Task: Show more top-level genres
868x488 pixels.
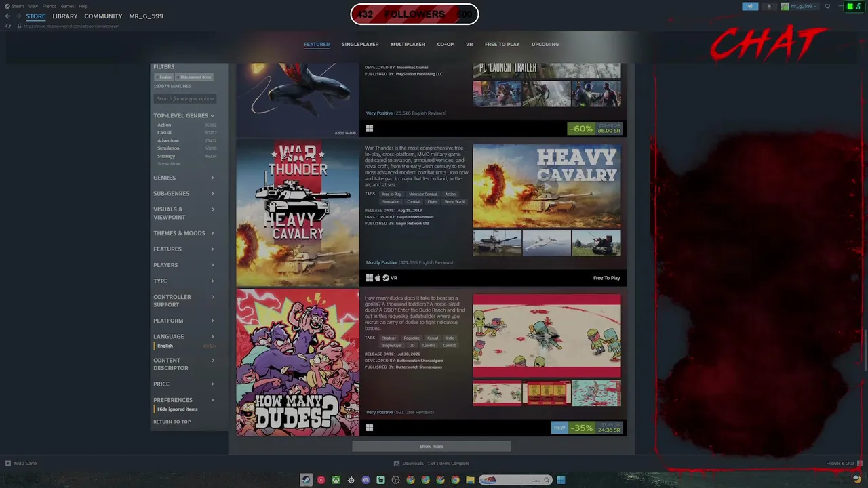Action: [169, 164]
